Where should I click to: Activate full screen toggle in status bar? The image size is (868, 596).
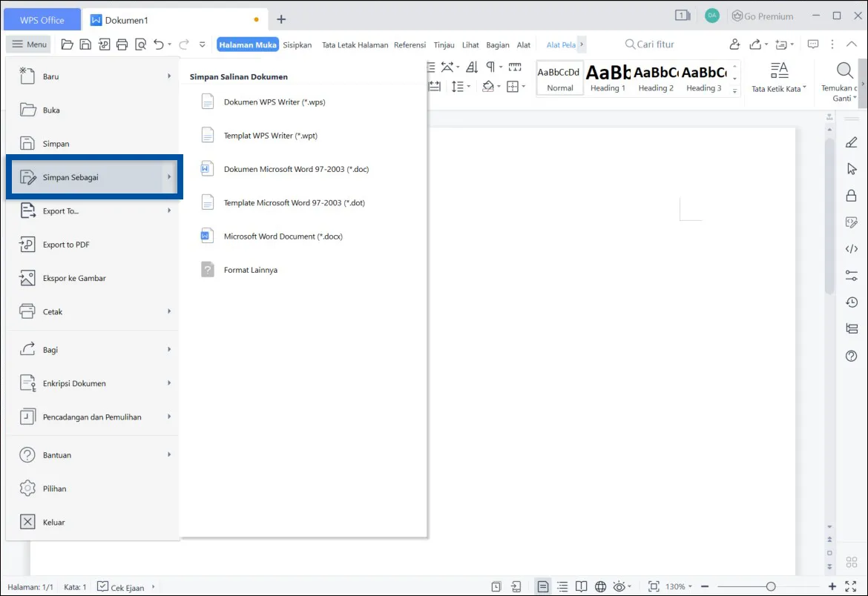850,586
